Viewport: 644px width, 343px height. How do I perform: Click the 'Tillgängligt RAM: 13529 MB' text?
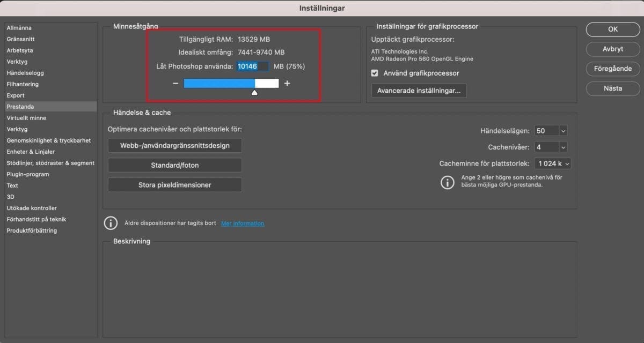(x=224, y=39)
